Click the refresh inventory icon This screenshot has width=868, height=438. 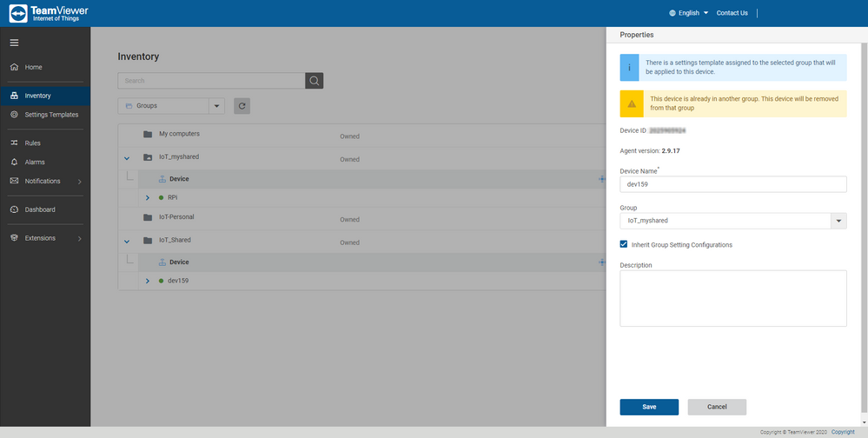coord(242,106)
